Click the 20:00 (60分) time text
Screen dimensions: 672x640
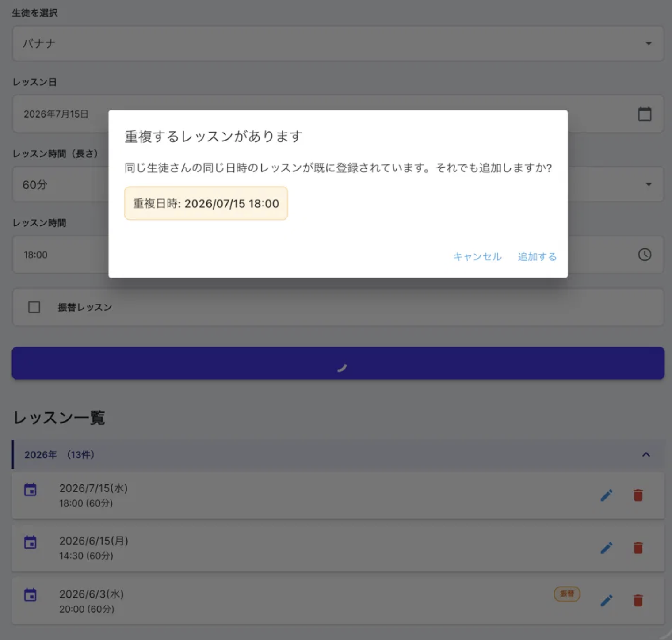tap(87, 609)
